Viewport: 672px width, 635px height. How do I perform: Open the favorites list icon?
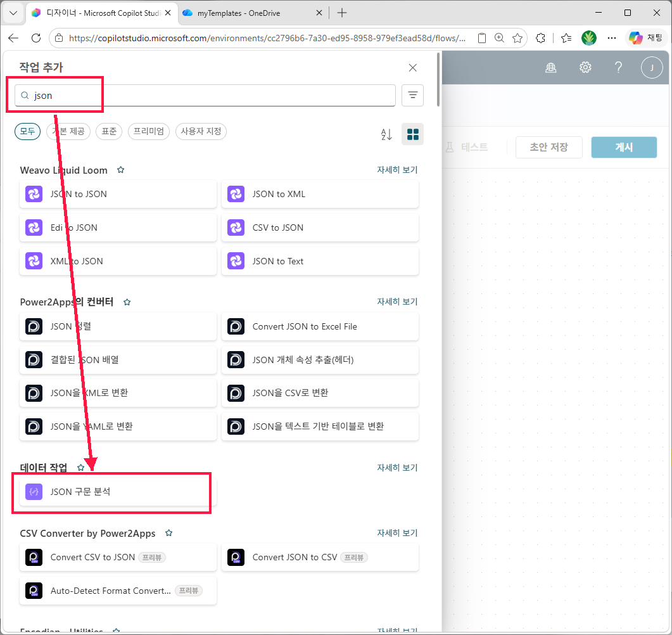coord(566,38)
